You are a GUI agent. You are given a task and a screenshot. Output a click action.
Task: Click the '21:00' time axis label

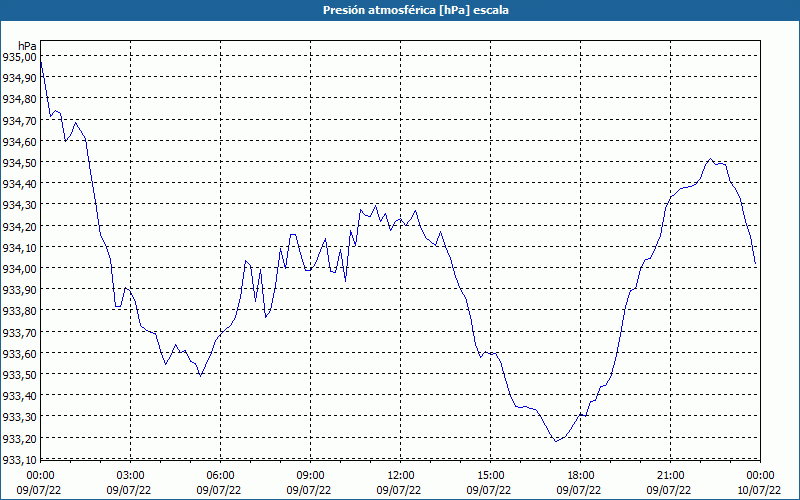tap(670, 476)
